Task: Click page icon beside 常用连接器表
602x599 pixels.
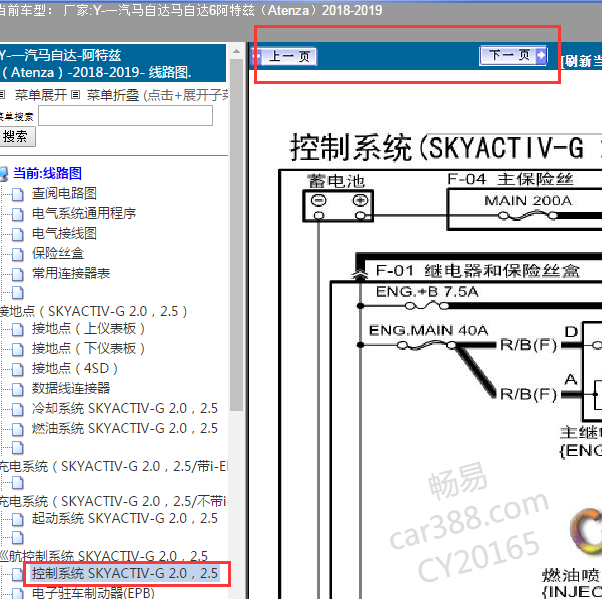Action: click(17, 275)
